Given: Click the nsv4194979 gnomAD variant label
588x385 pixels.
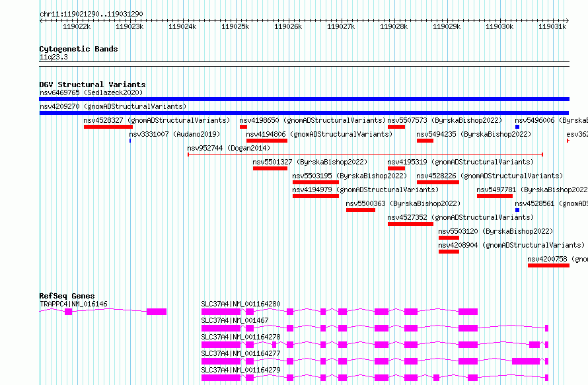Looking at the screenshot, I should tap(365, 190).
